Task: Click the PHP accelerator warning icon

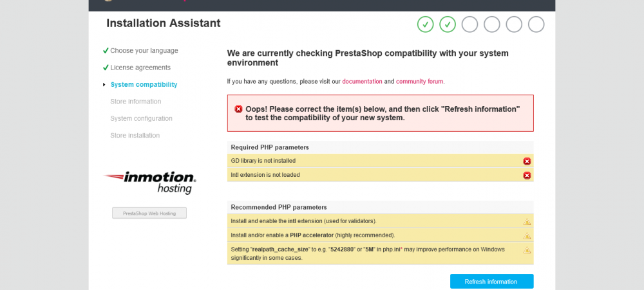Action: (527, 236)
